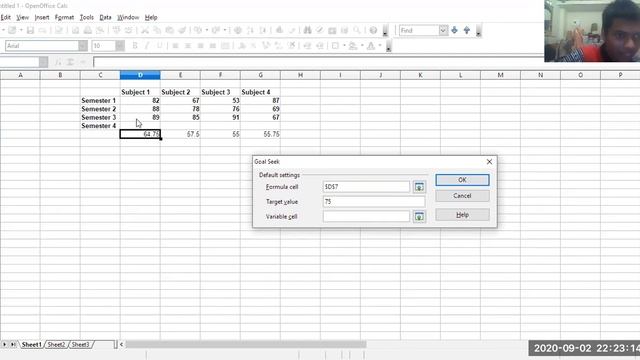The height and width of the screenshot is (360, 640).
Task: Click the Font Color icon
Action: (371, 46)
